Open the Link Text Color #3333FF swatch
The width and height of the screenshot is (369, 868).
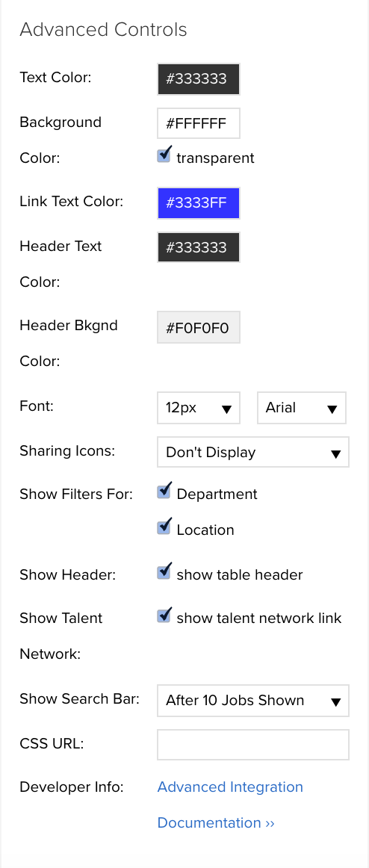point(199,202)
